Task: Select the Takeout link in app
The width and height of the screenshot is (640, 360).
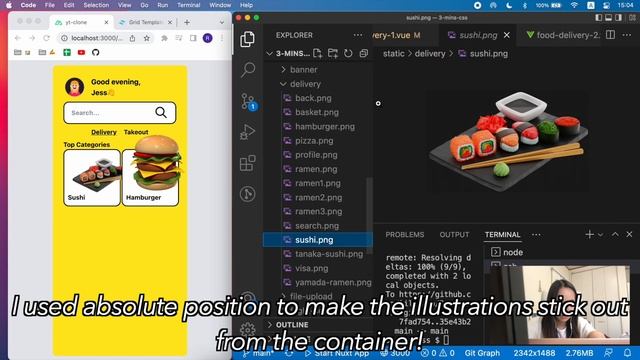Action: point(136,132)
